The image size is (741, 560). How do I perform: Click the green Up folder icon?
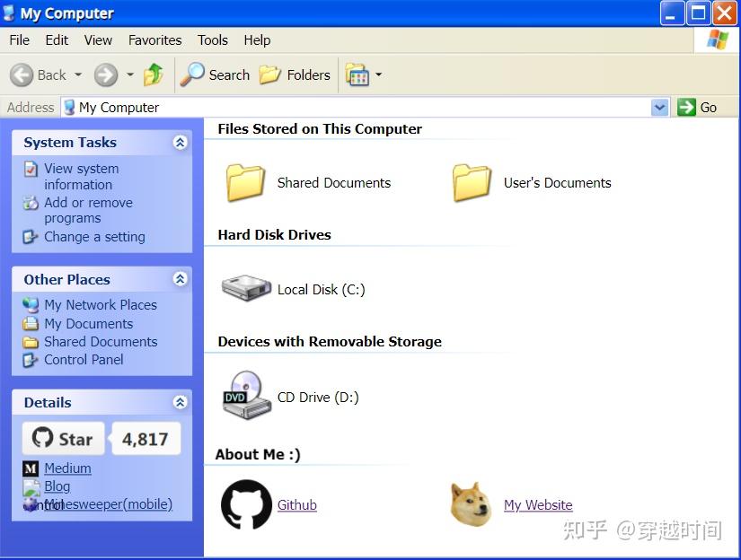(x=153, y=74)
